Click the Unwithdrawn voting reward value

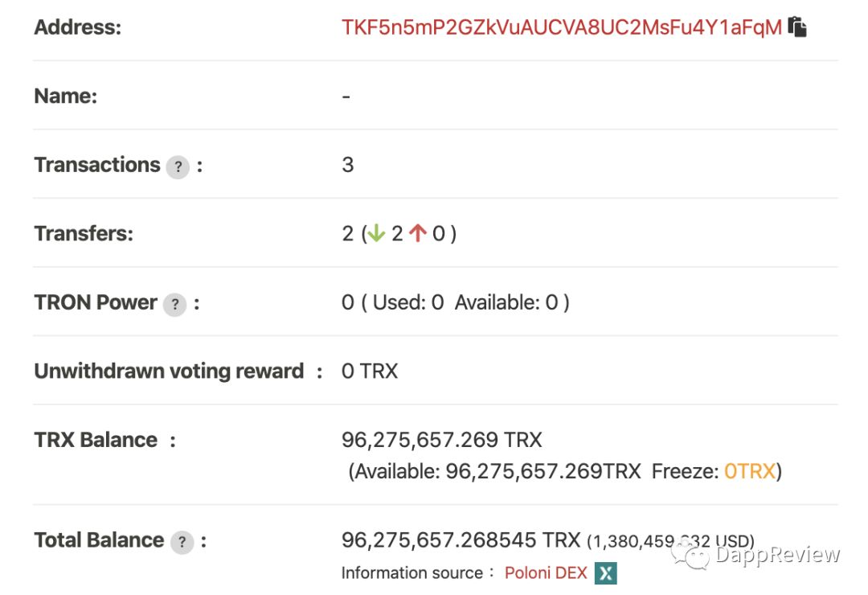pos(370,371)
